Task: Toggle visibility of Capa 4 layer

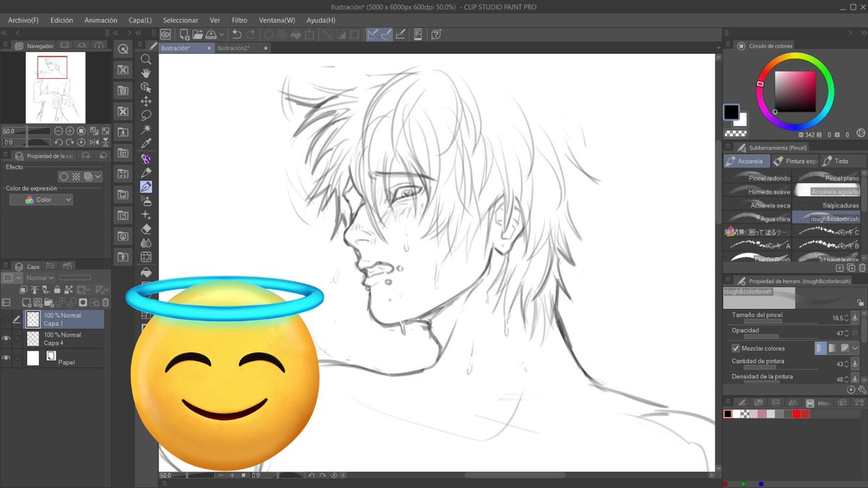Action: click(7, 338)
